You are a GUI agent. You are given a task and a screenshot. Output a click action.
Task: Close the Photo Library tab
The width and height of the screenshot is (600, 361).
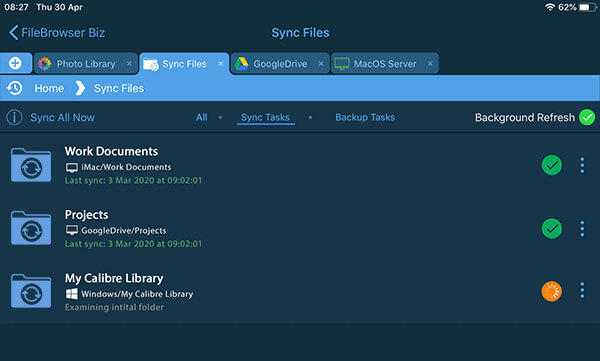[x=129, y=64]
